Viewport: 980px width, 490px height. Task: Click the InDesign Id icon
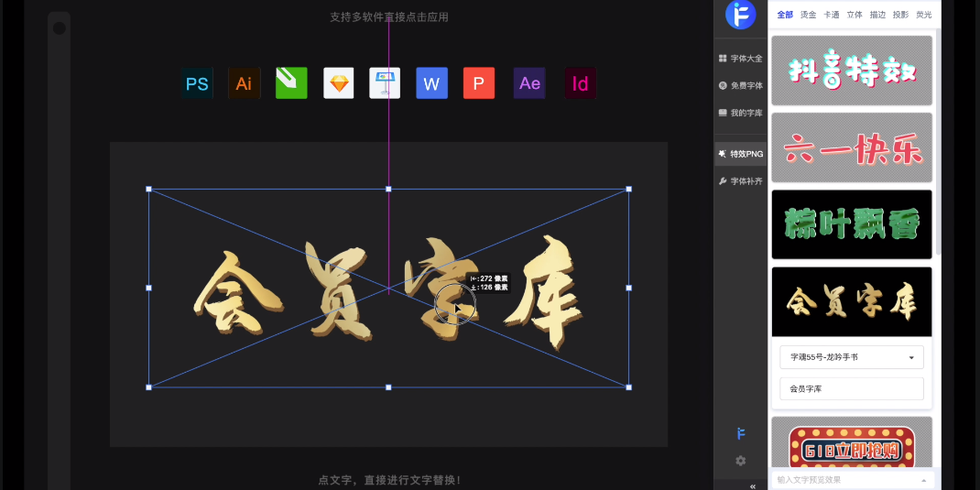(x=580, y=83)
